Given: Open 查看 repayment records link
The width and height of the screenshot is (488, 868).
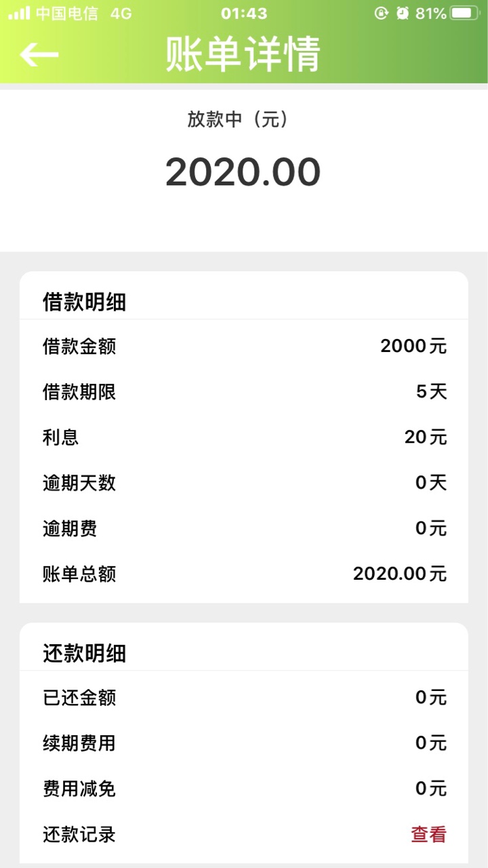Looking at the screenshot, I should coord(428,835).
